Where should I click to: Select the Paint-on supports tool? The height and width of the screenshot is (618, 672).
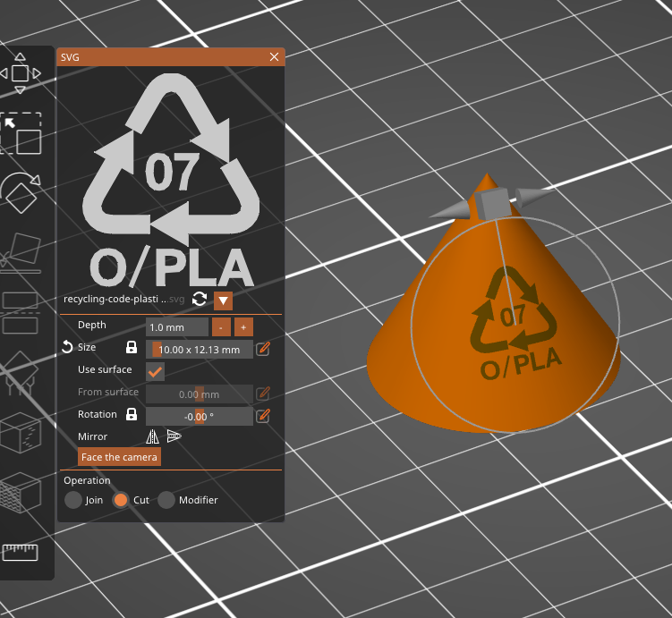point(21,373)
